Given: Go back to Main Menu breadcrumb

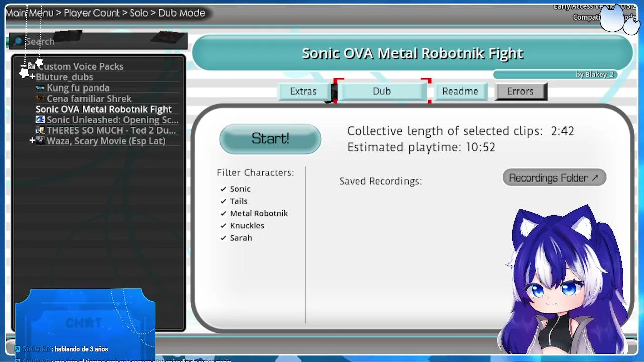Looking at the screenshot, I should (x=30, y=13).
